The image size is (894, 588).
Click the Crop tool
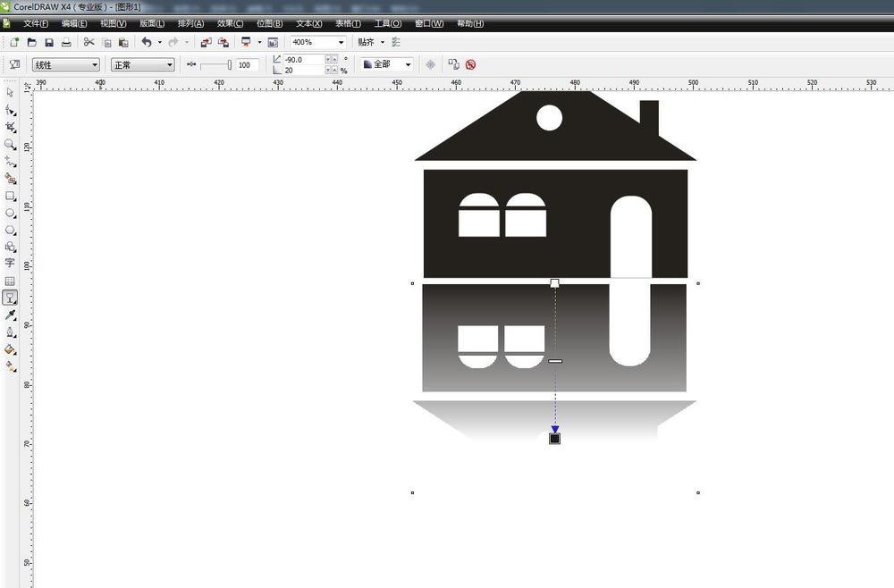pos(10,128)
